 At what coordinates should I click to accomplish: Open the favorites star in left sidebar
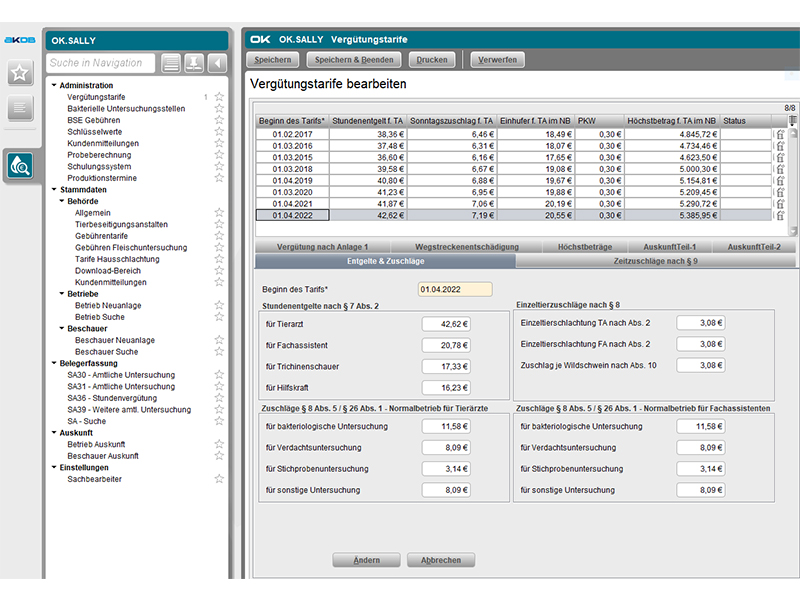(x=19, y=73)
